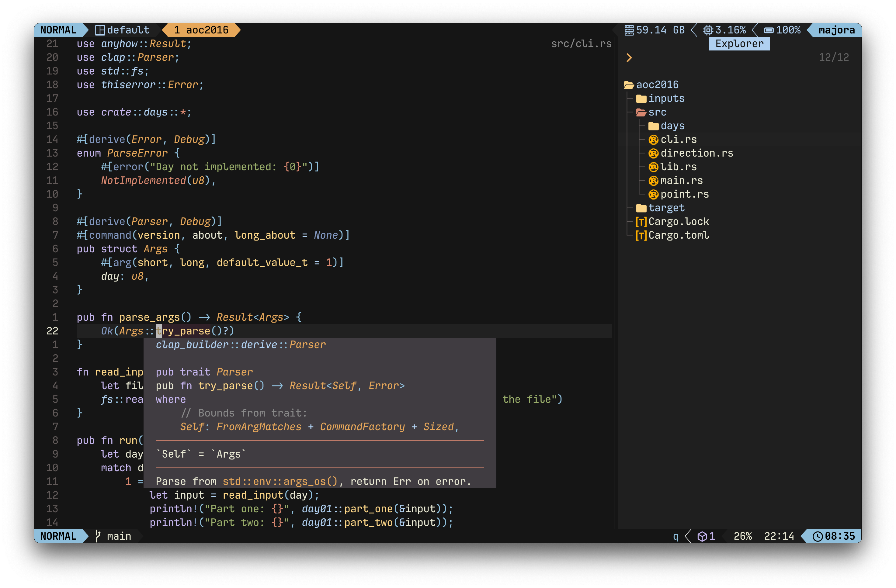Click the 12/12 item counter

click(x=834, y=57)
